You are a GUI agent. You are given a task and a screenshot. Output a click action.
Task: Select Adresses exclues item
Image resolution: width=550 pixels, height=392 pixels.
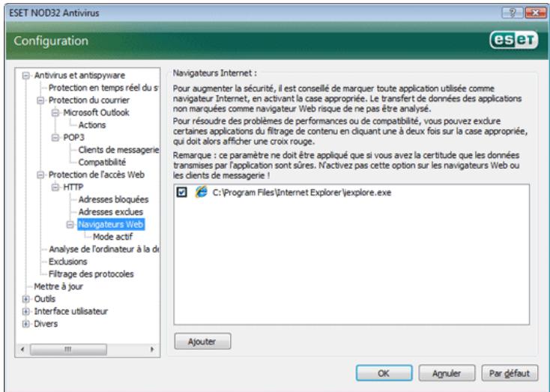[x=110, y=212]
